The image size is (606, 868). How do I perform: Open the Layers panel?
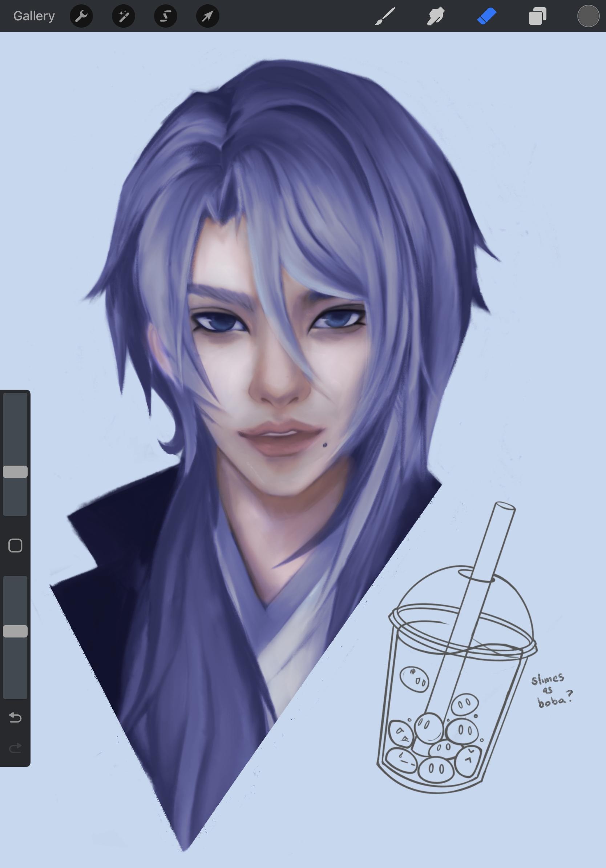tap(537, 17)
